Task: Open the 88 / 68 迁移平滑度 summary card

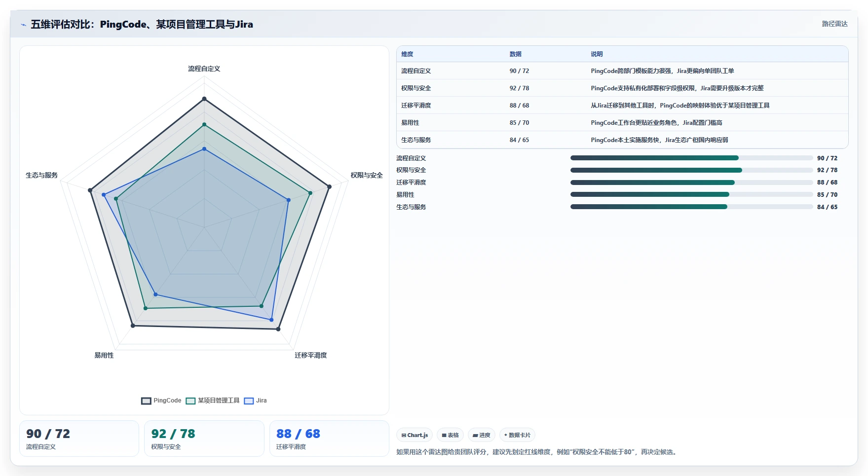Action: (329, 439)
